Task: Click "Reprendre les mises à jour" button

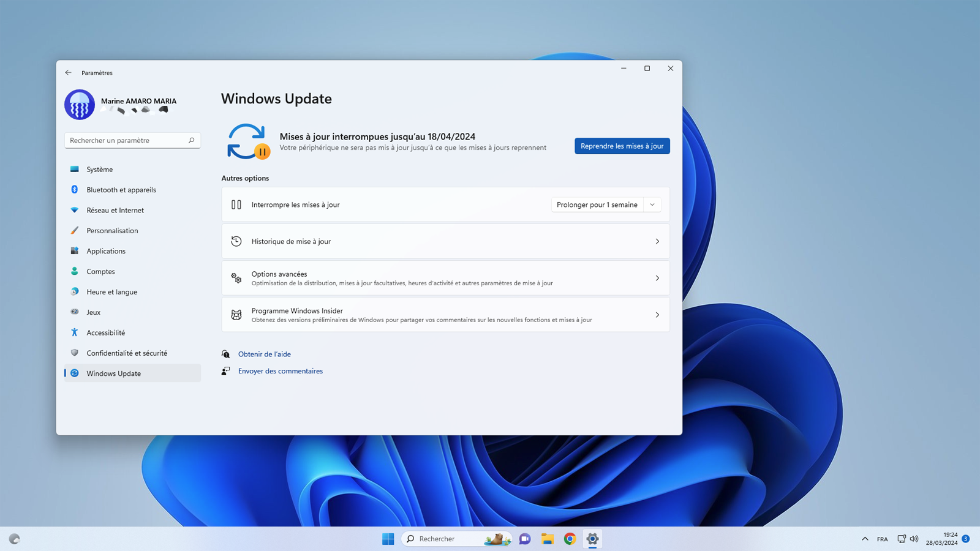Action: (x=621, y=146)
